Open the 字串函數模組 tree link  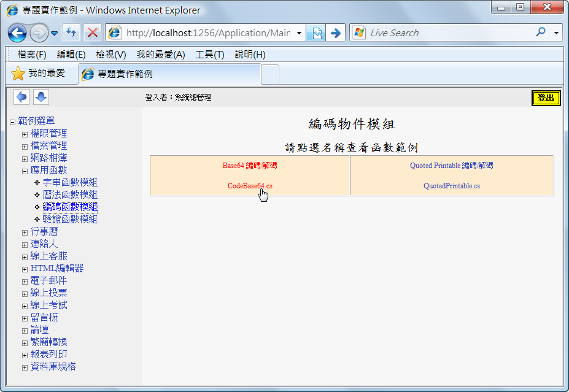click(70, 182)
